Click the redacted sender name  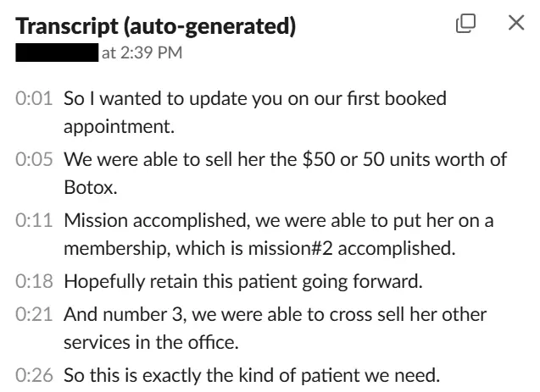pyautogui.click(x=58, y=54)
